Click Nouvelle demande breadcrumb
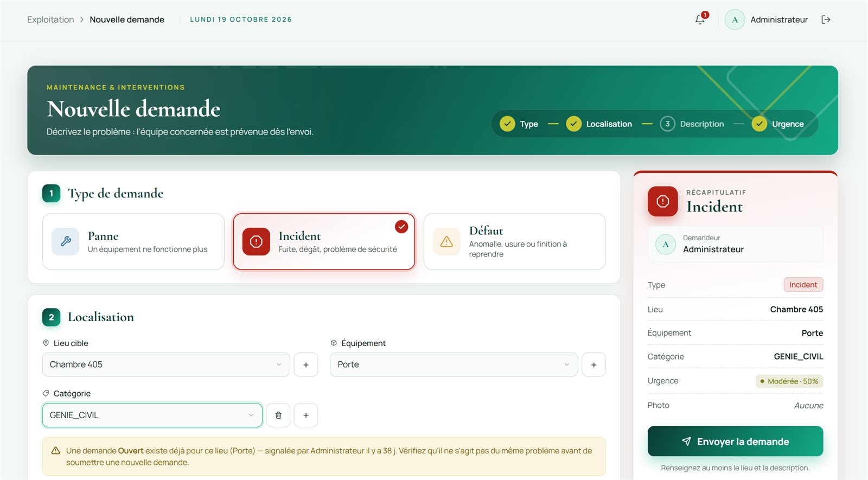868x480 pixels. click(127, 20)
